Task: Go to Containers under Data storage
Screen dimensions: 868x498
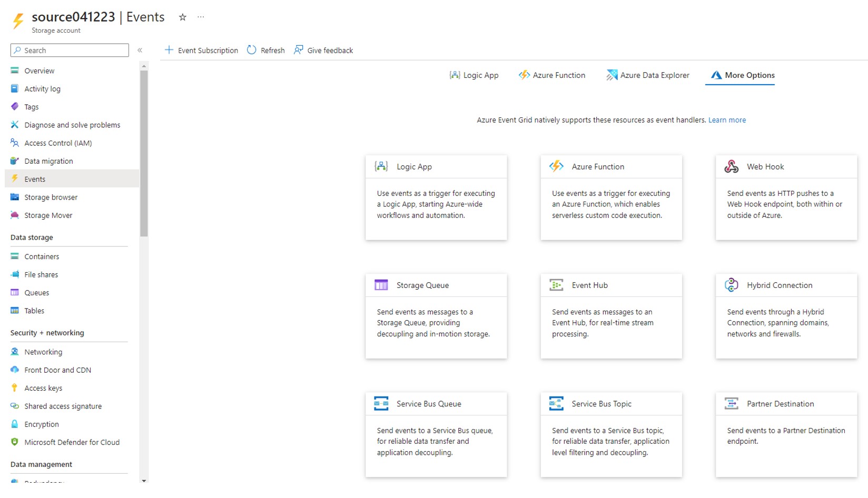Action: point(42,257)
